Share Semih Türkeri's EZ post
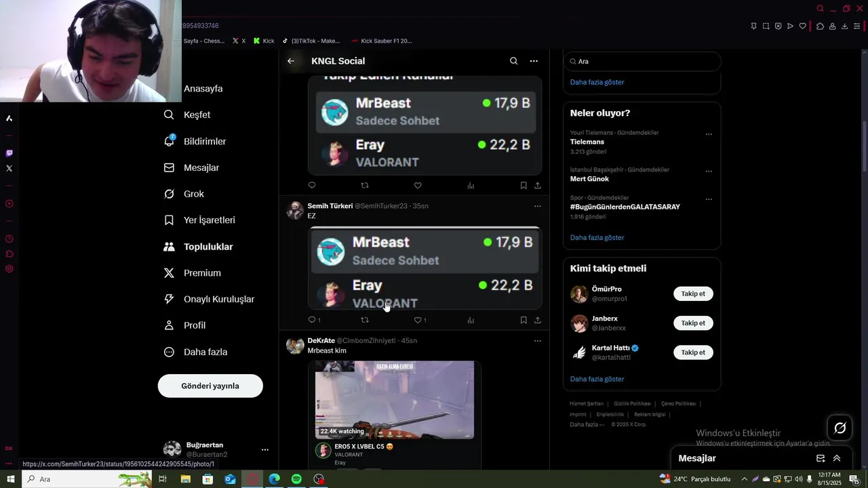868x488 pixels. pyautogui.click(x=538, y=320)
